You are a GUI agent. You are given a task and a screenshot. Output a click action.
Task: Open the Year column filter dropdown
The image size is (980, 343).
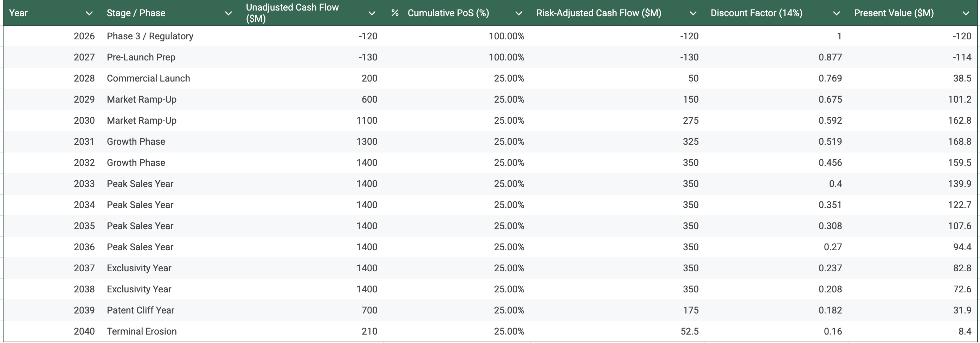pos(89,13)
